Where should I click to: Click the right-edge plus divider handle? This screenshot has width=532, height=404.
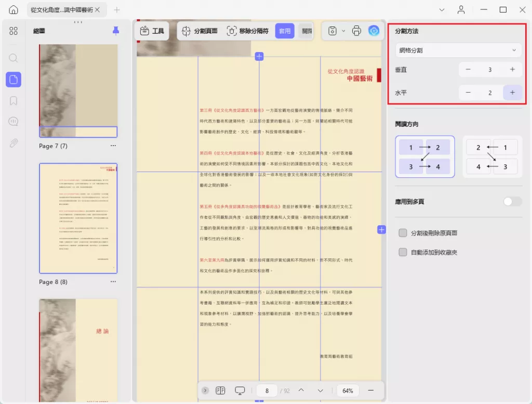coord(381,230)
